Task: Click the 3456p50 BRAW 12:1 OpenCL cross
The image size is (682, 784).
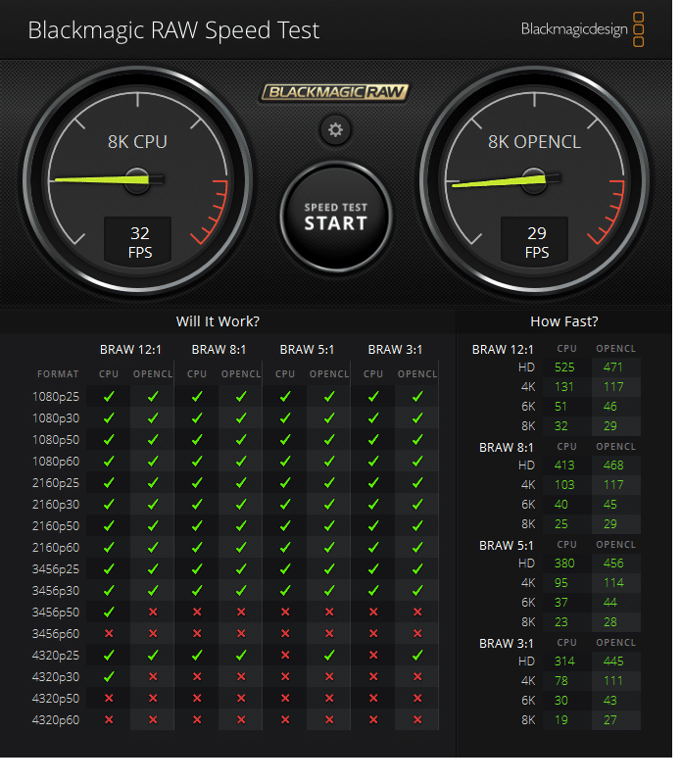Action: click(153, 612)
